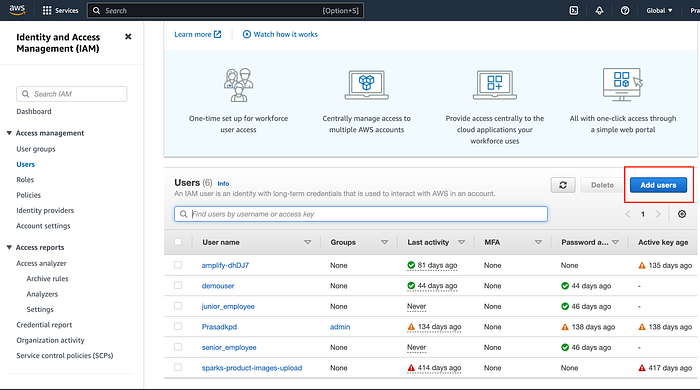Click the external link icon next to Learn more
Image resolution: width=700 pixels, height=390 pixels.
pyautogui.click(x=217, y=34)
